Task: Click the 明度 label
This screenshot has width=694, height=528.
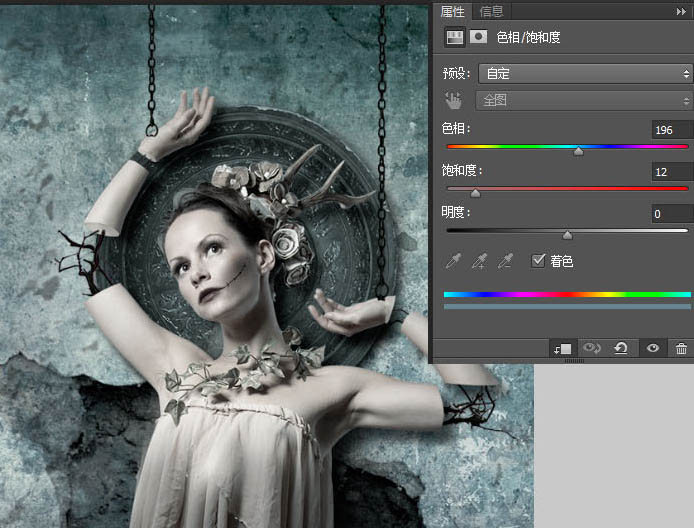Action: coord(456,212)
